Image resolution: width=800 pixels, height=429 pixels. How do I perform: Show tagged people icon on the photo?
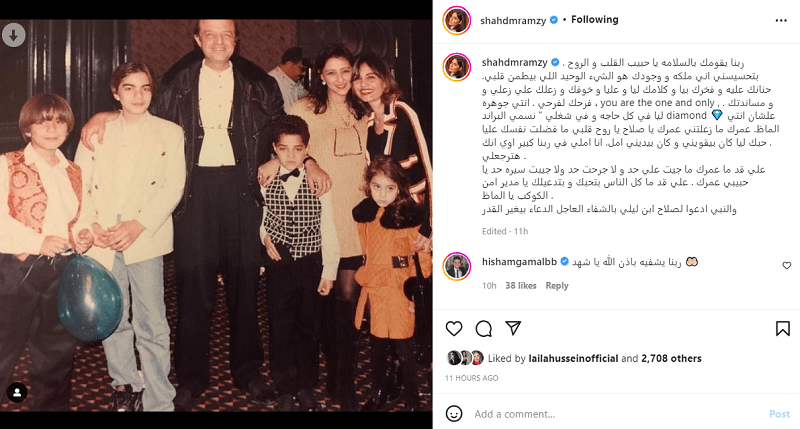pos(17,392)
